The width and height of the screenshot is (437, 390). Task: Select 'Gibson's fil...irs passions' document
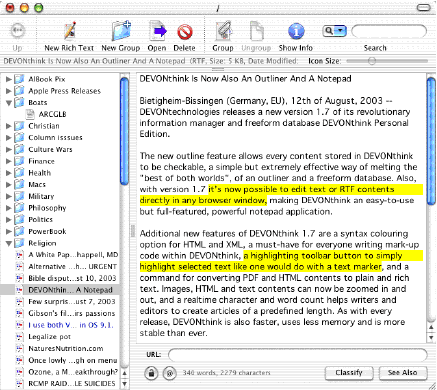tap(72, 313)
